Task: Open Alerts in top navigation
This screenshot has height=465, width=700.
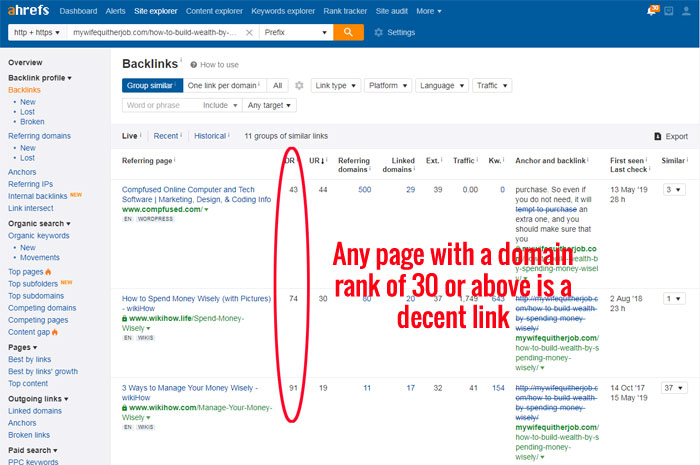Action: coord(115,11)
